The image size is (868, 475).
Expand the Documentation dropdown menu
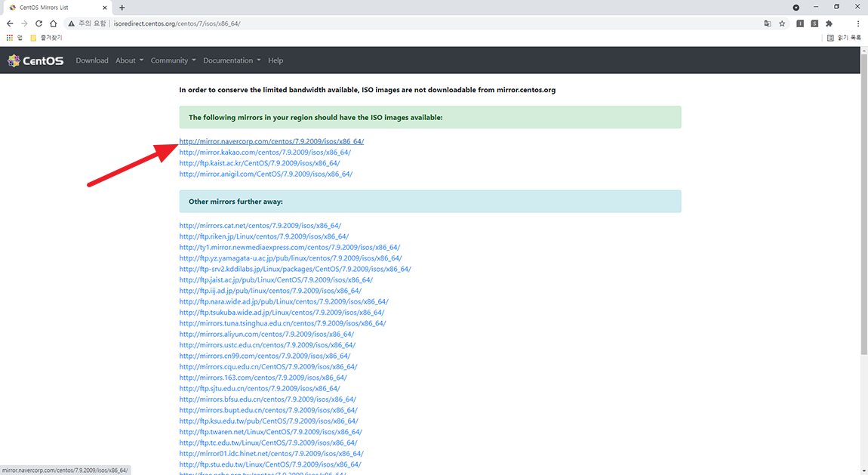click(232, 60)
